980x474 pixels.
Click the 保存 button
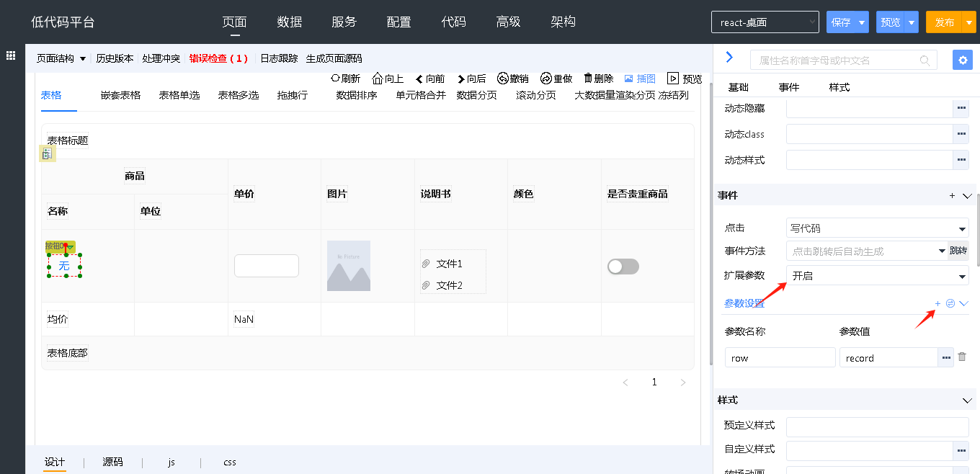pos(841,22)
